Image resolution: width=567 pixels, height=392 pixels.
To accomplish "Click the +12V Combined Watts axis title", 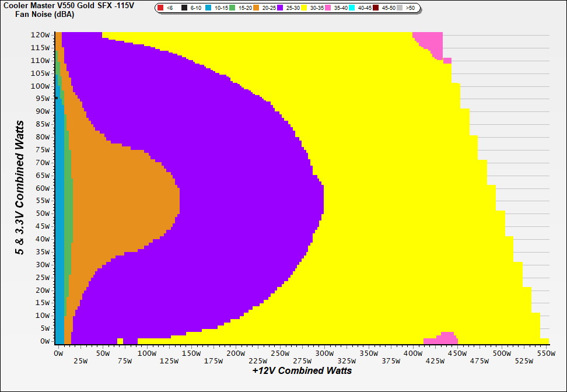I will (302, 370).
